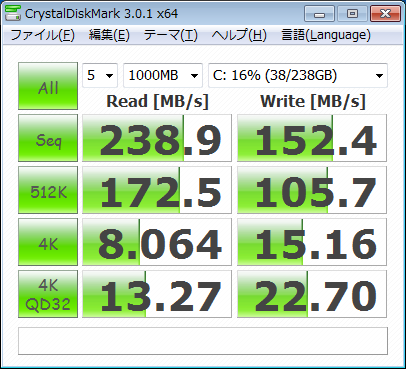Screen dimensions: 406x369
Task: Click Seq read result 238.9
Action: pyautogui.click(x=157, y=138)
